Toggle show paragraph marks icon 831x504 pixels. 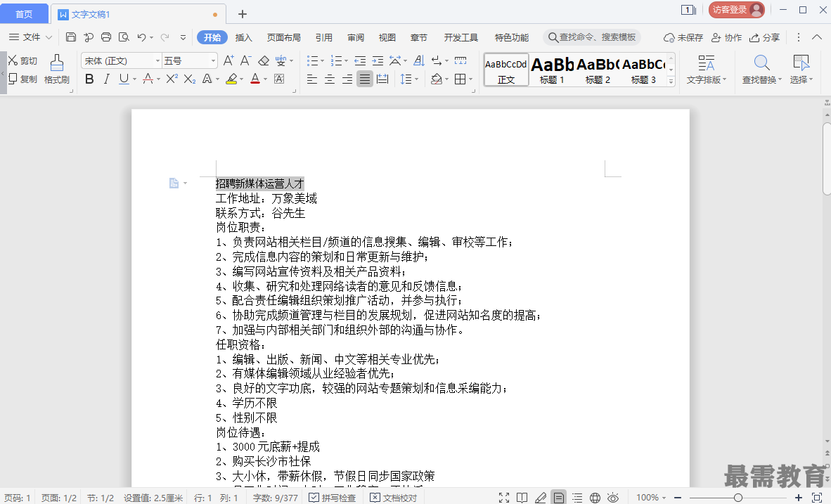tap(436, 60)
